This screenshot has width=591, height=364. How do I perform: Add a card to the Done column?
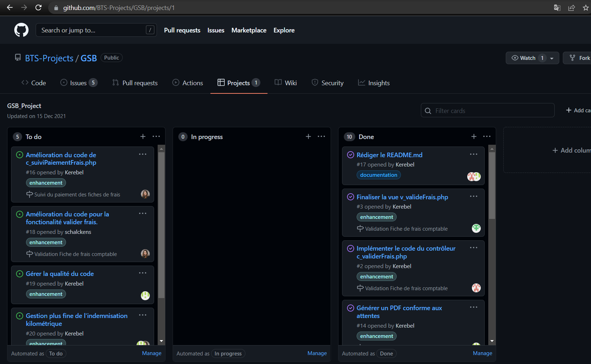point(474,137)
